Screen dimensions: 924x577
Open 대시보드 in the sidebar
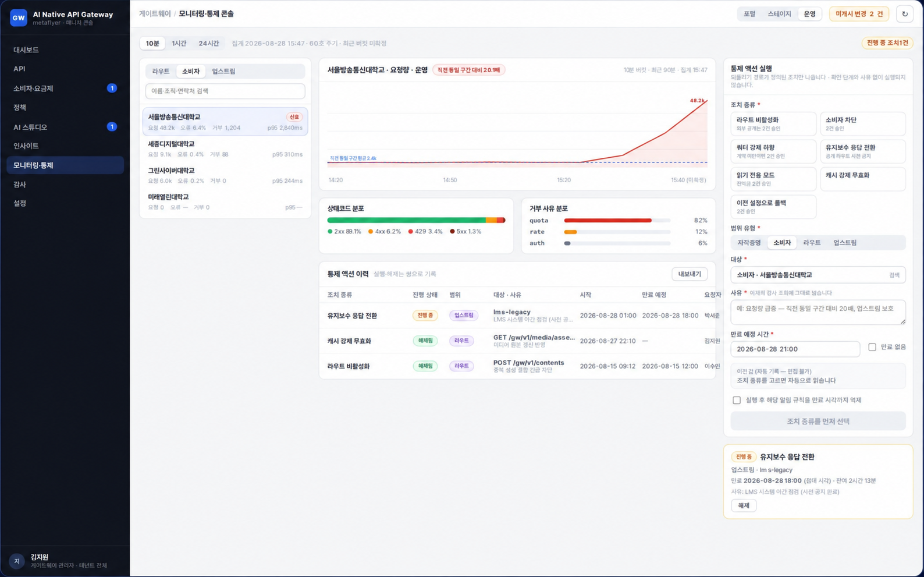pyautogui.click(x=65, y=50)
